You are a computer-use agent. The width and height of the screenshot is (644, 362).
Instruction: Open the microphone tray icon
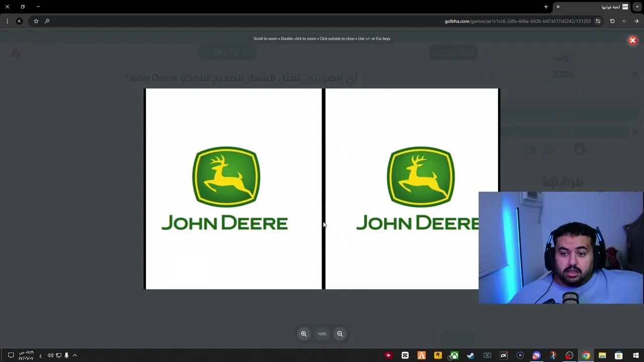click(66, 355)
